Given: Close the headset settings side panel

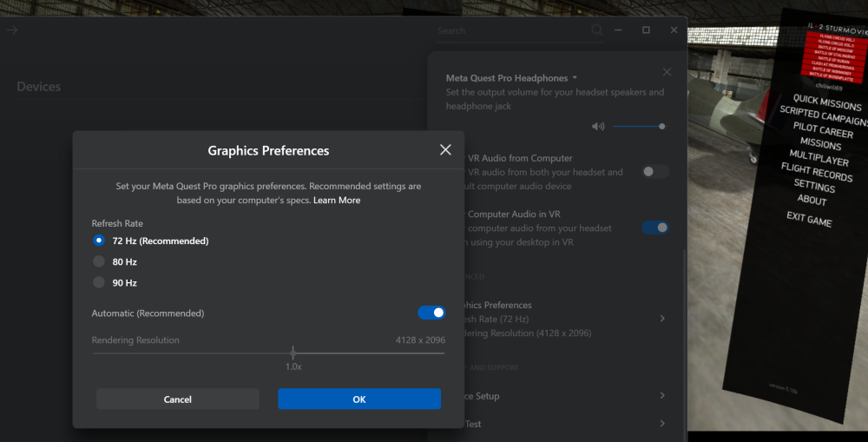Looking at the screenshot, I should pyautogui.click(x=667, y=72).
